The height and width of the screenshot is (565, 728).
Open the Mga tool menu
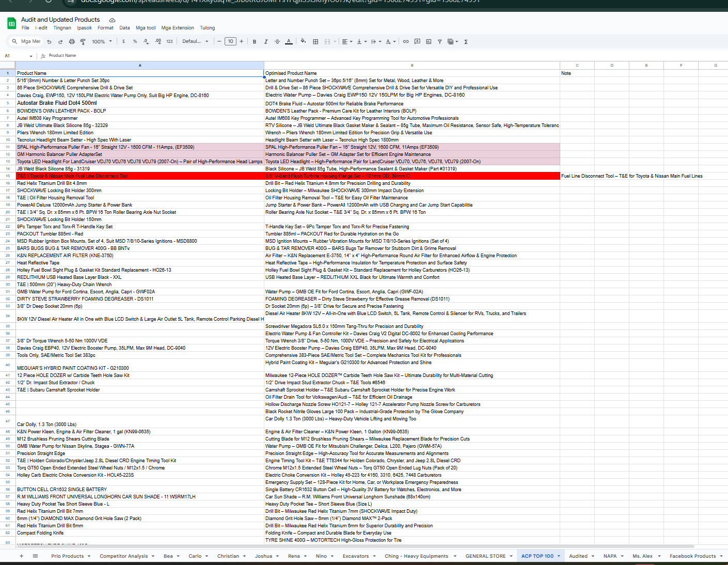[146, 28]
